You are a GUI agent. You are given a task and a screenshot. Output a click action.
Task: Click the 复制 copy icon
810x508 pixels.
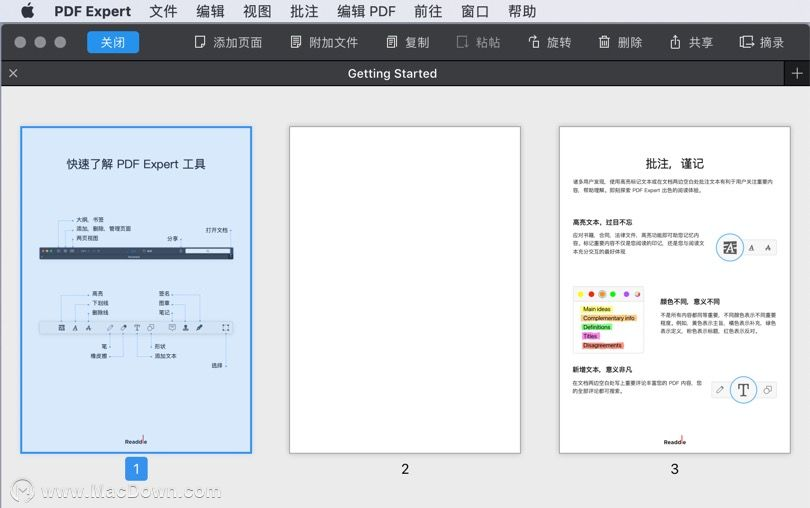392,42
